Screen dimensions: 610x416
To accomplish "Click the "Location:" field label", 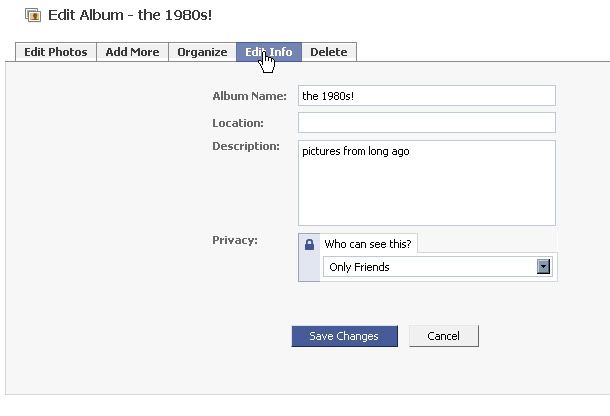I will (x=238, y=123).
